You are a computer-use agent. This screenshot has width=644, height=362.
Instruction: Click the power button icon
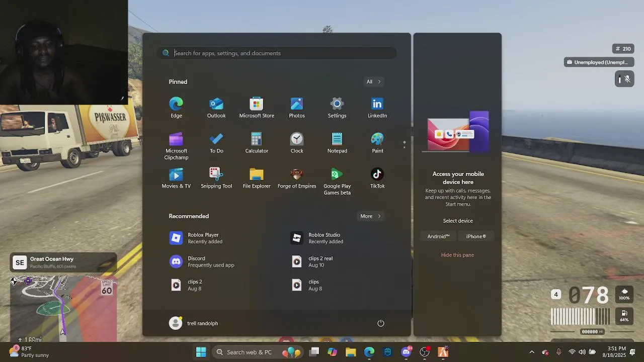pos(381,323)
